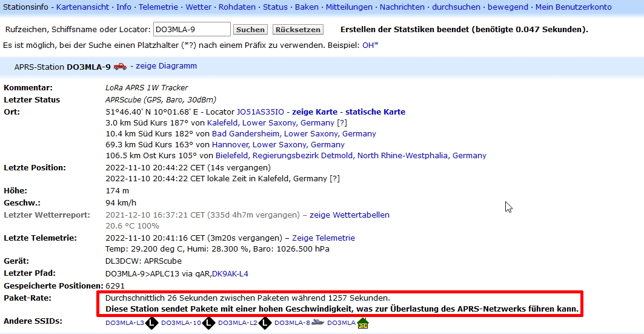
Task: Click the diamond L icon after DO3MLA-L2
Action: click(265, 323)
